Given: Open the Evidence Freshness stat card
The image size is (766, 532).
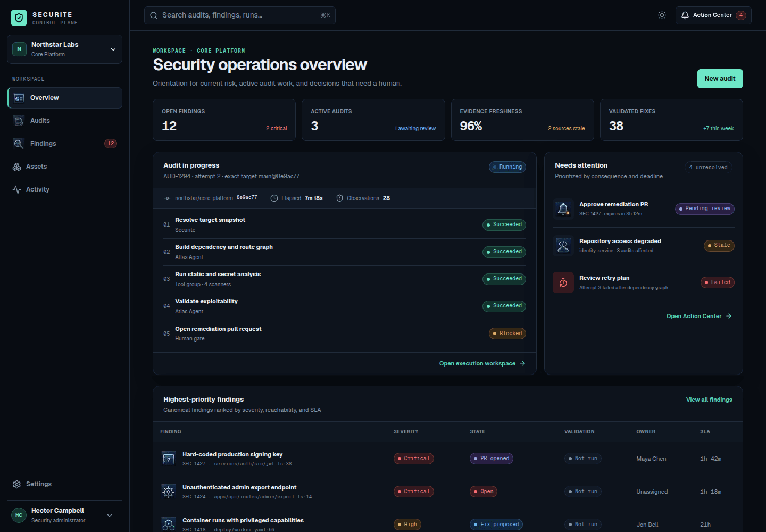Looking at the screenshot, I should [522, 120].
